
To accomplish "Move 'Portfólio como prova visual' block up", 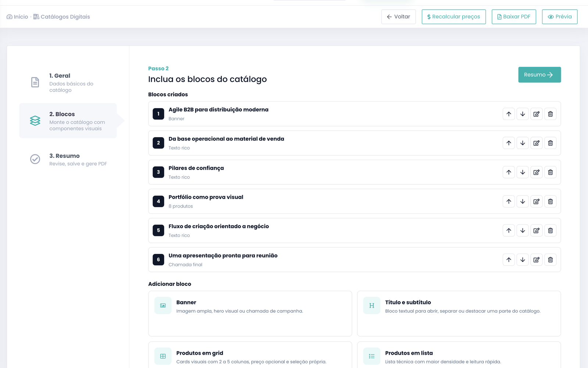I will 509,201.
